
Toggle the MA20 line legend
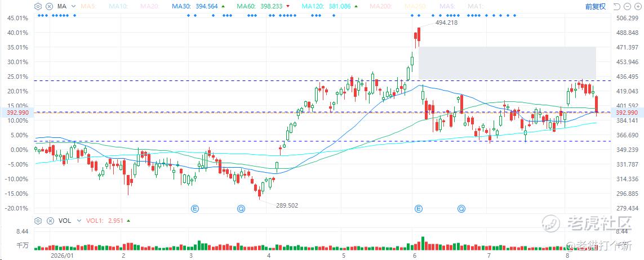(x=149, y=7)
